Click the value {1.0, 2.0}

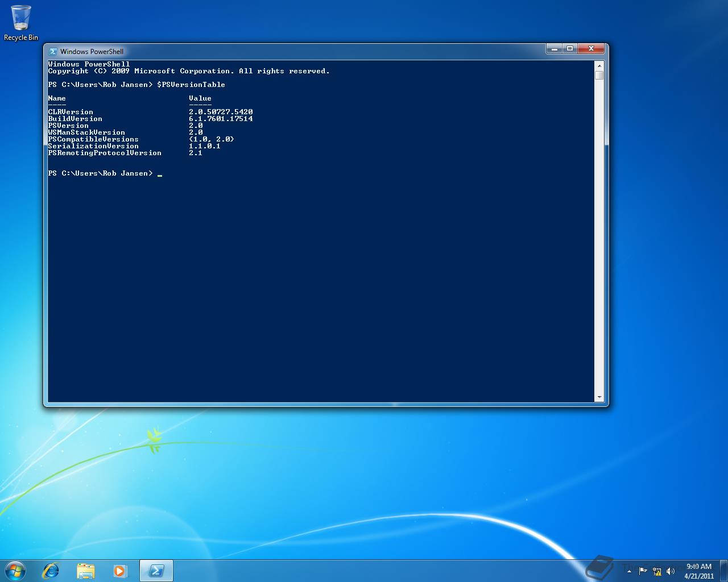(212, 139)
